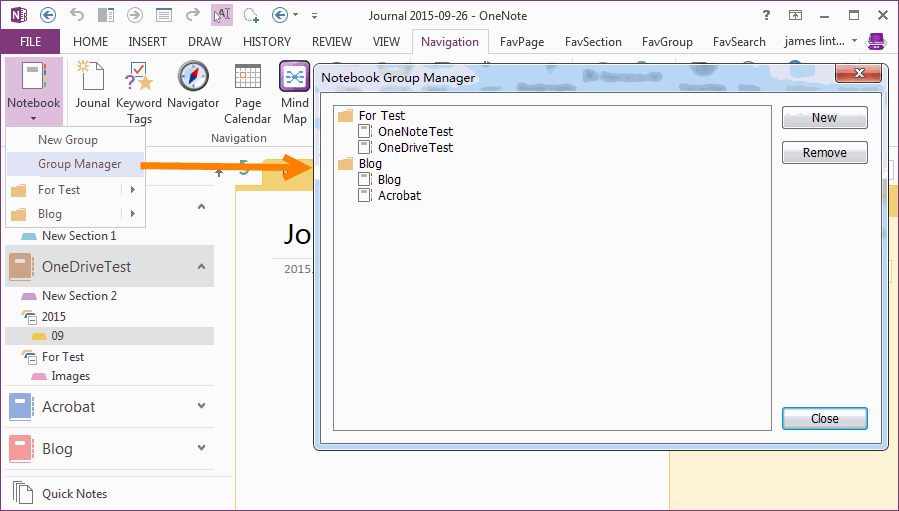Click the purple Gem add-in icon
The width and height of the screenshot is (899, 511).
pyautogui.click(x=876, y=42)
